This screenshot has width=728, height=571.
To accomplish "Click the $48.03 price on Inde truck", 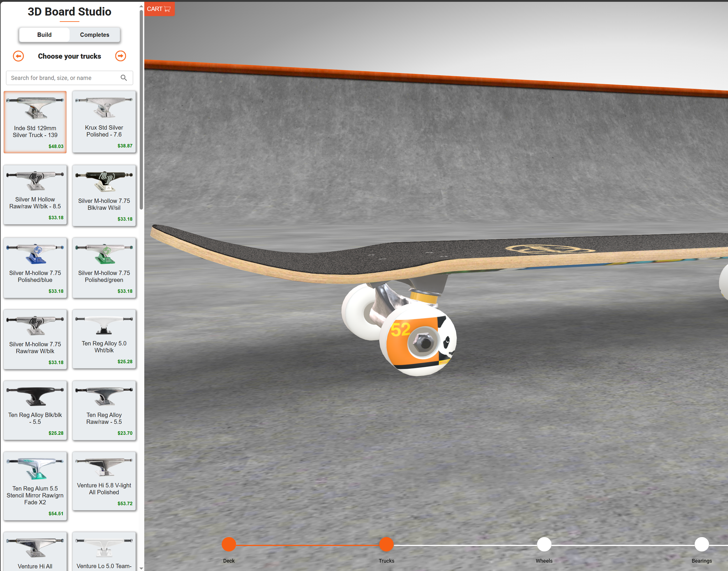I will [56, 146].
